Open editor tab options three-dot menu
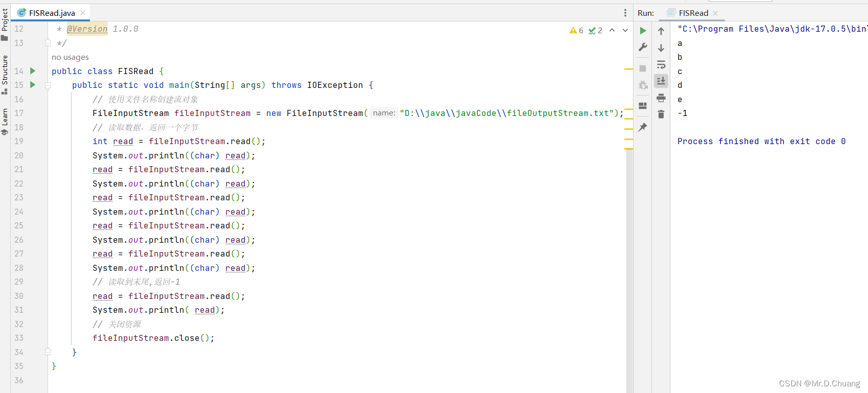868x393 pixels. (x=625, y=13)
